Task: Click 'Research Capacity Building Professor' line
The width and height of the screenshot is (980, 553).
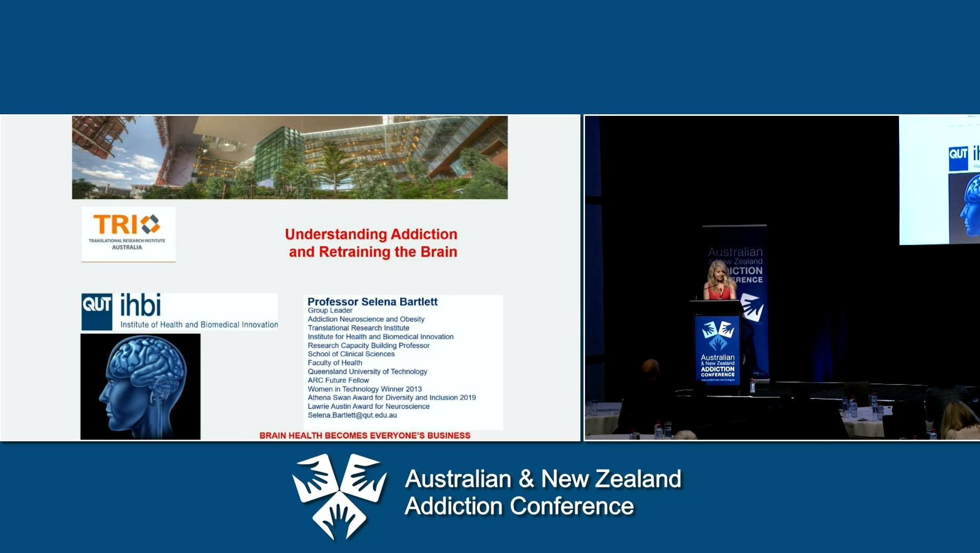Action: point(368,345)
